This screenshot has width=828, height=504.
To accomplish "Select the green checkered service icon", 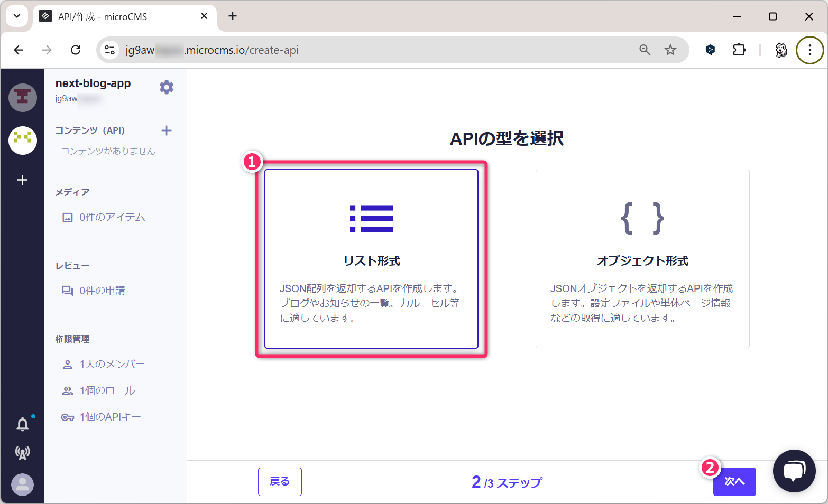I will click(x=22, y=140).
